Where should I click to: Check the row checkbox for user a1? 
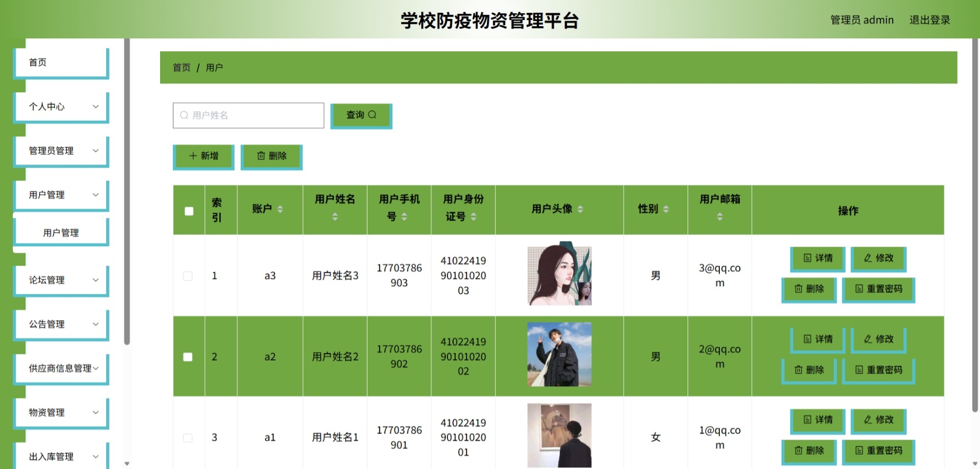point(188,438)
